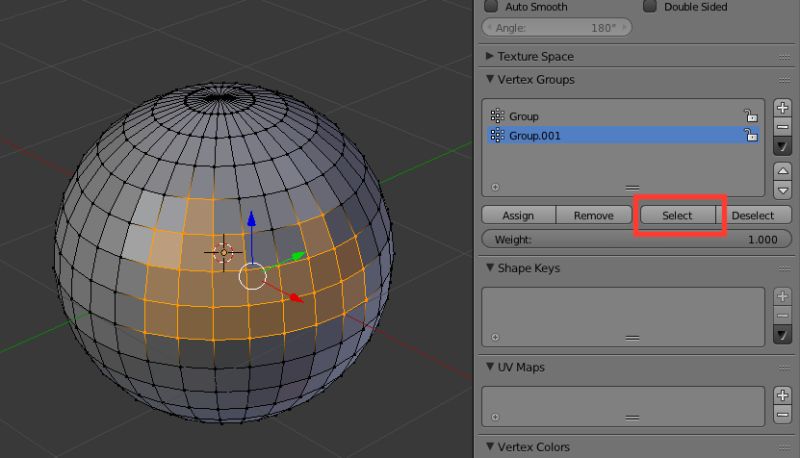This screenshot has height=458, width=800.
Task: Click the 3D cursor crosshair in viewport
Action: (x=223, y=252)
